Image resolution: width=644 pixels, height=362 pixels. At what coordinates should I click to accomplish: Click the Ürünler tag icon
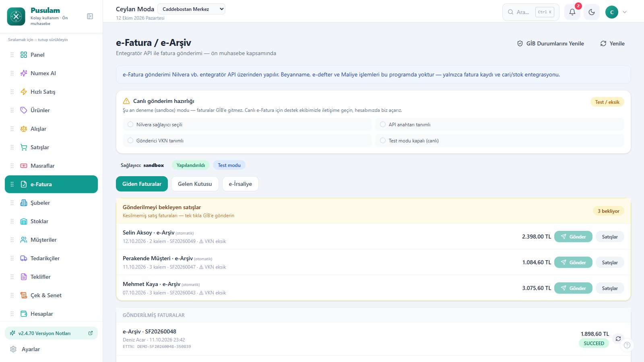pos(24,110)
